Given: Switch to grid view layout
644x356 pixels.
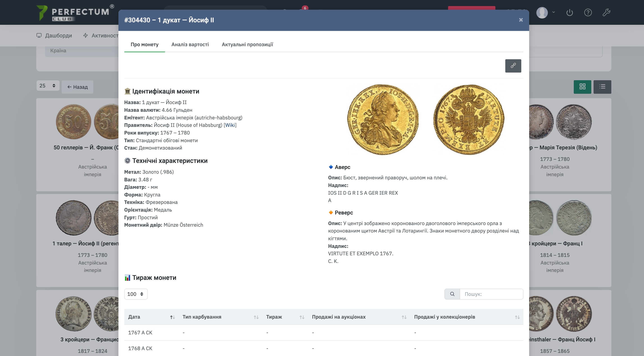Looking at the screenshot, I should pos(582,87).
